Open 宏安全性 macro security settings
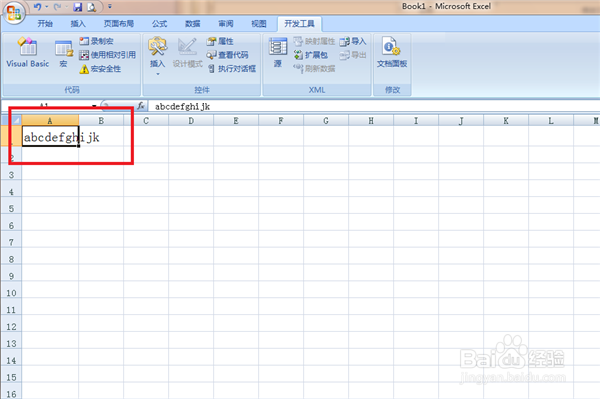The height and width of the screenshot is (399, 600). tap(100, 69)
